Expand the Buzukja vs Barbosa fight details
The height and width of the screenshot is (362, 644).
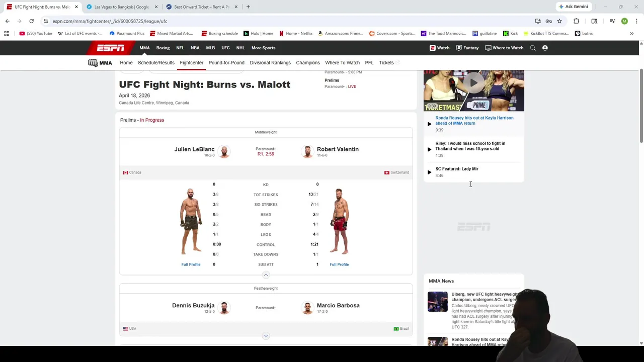266,336
